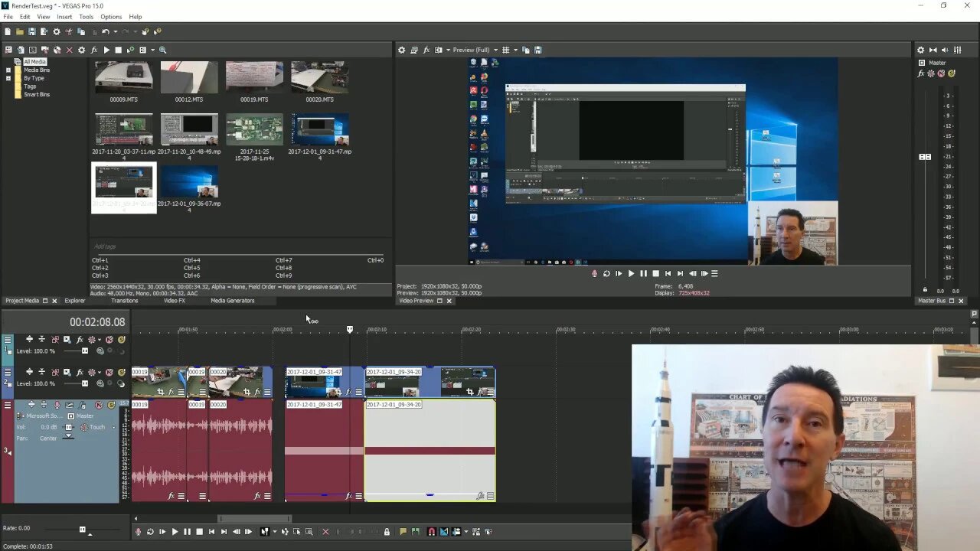Solo video track 2
Image resolution: width=980 pixels, height=551 pixels.
tap(121, 373)
